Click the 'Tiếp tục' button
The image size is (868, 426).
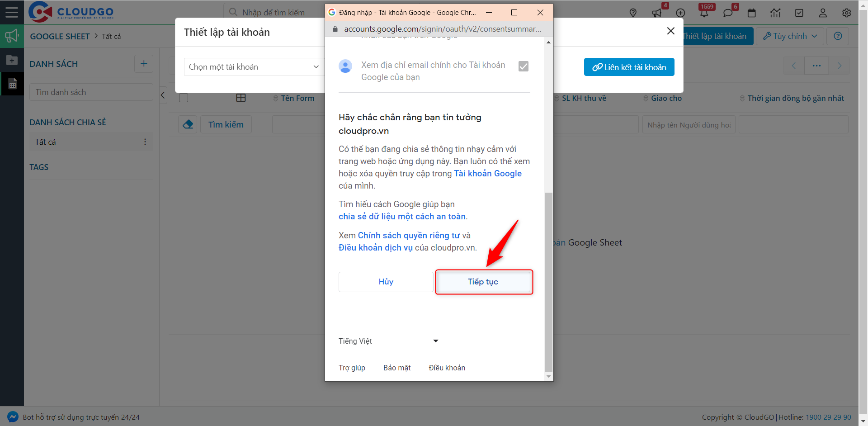point(483,282)
